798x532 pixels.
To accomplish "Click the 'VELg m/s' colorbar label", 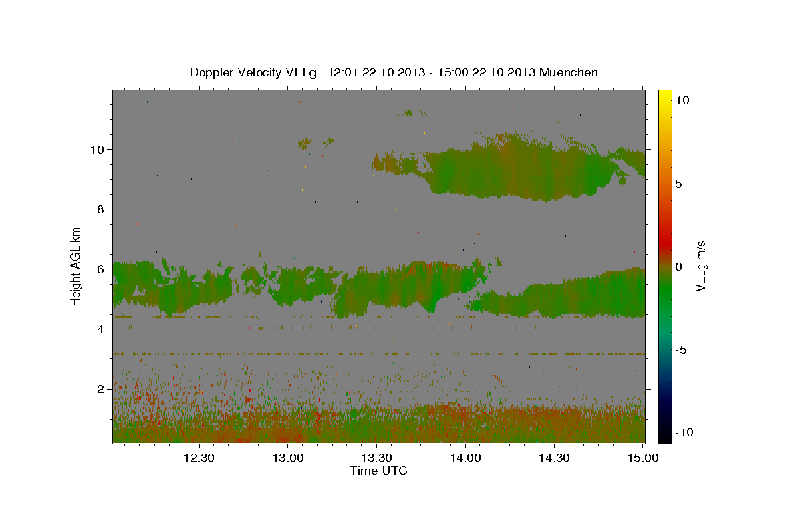I will (x=700, y=265).
